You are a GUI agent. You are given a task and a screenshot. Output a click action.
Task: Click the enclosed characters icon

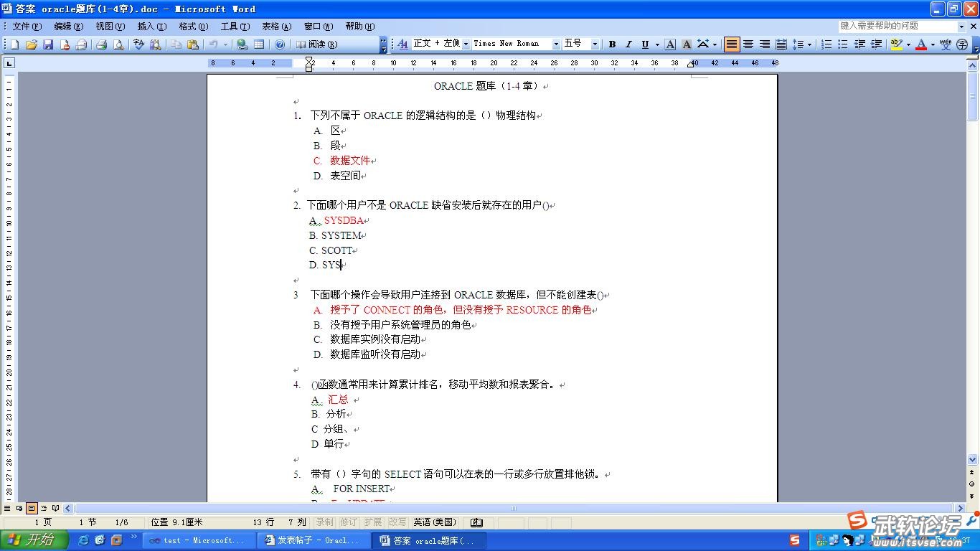(962, 44)
